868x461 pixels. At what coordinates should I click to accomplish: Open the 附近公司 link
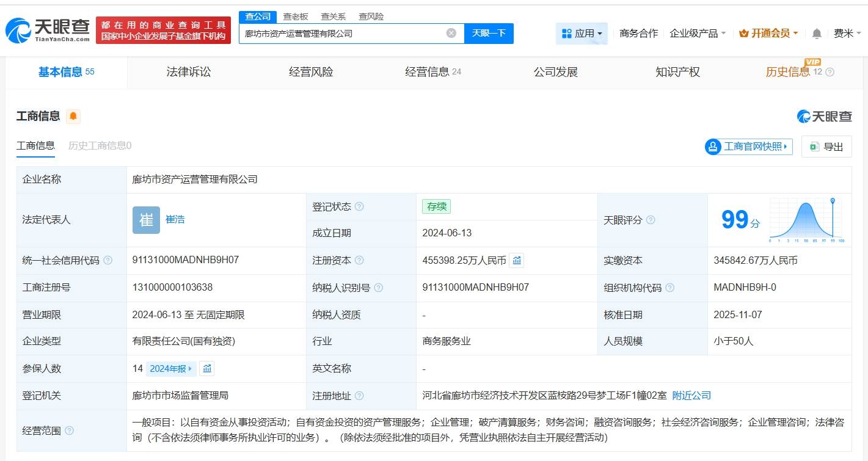[691, 396]
